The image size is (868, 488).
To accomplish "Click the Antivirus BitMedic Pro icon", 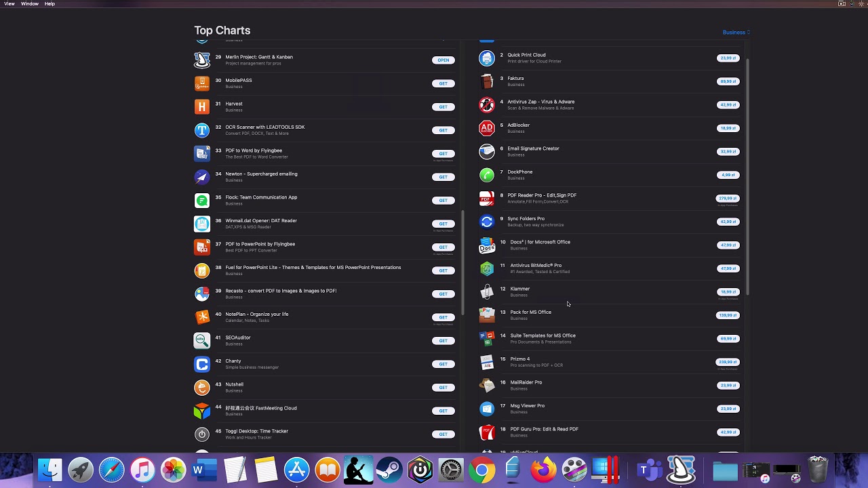I will click(487, 268).
